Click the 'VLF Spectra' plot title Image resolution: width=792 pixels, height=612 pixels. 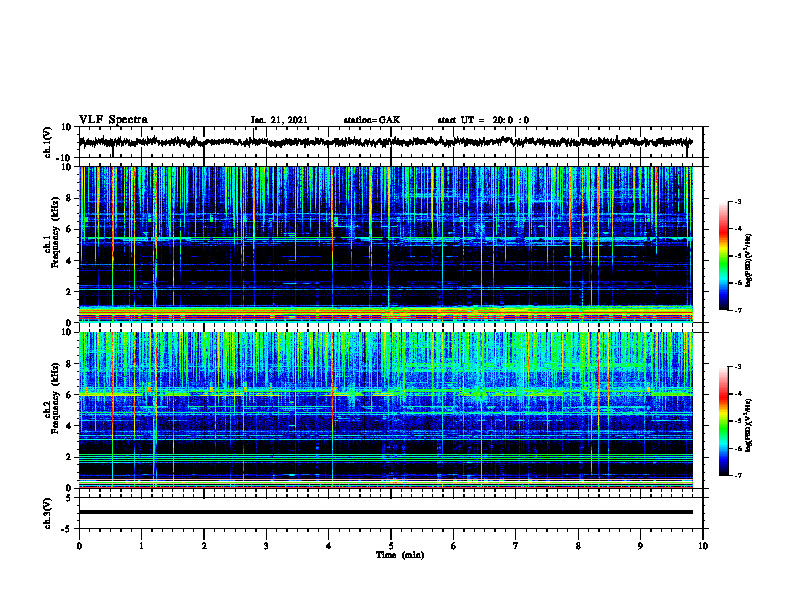coord(113,120)
